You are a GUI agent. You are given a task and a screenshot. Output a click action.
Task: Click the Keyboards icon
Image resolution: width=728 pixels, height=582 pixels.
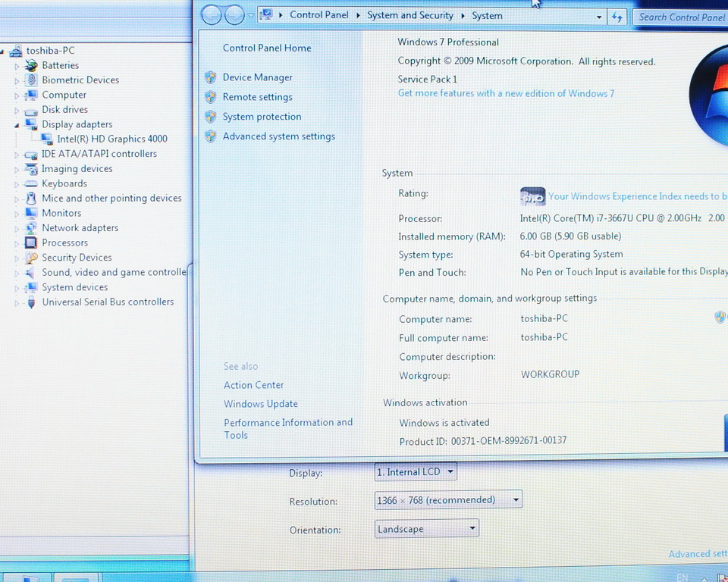(31, 184)
